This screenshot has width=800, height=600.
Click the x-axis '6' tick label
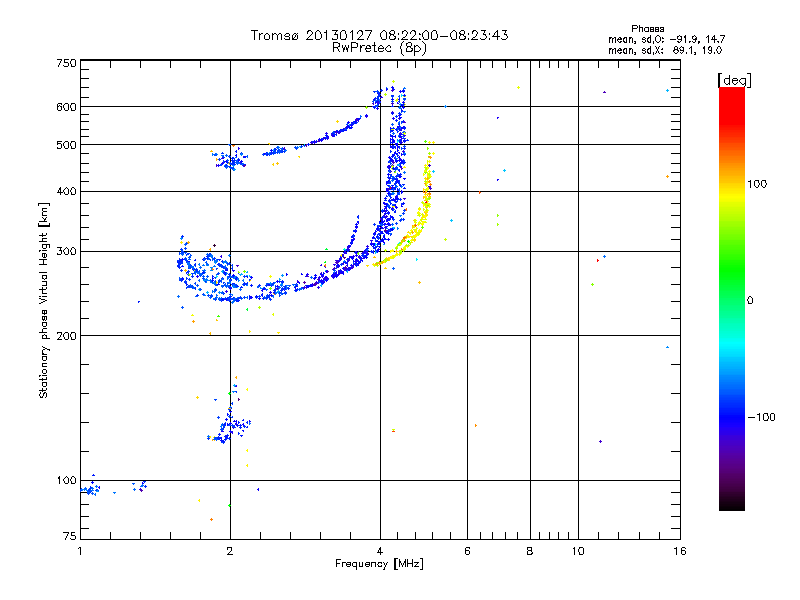[467, 551]
